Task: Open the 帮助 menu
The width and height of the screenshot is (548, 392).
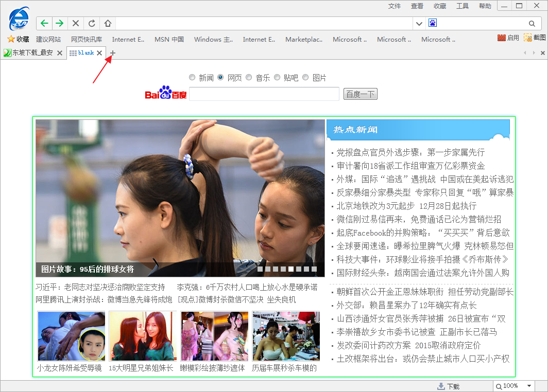Action: [x=485, y=6]
